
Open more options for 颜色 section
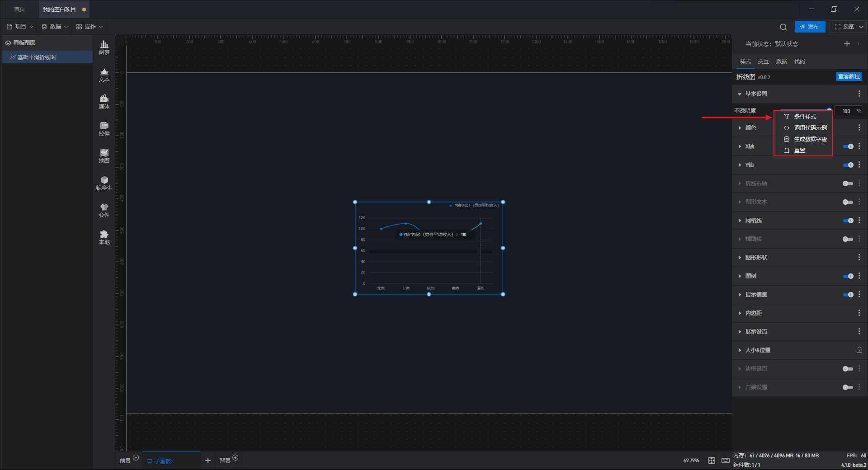[x=859, y=128]
